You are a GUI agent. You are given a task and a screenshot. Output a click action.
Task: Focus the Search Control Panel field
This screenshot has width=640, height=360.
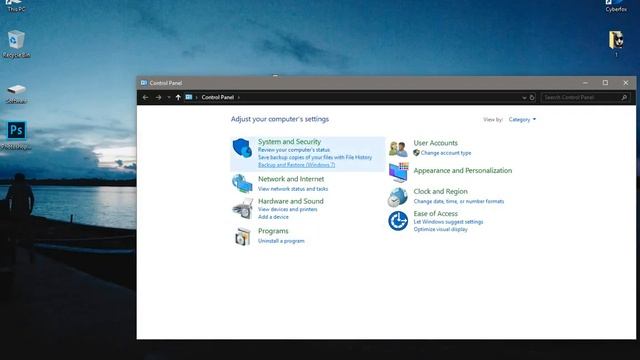click(586, 98)
